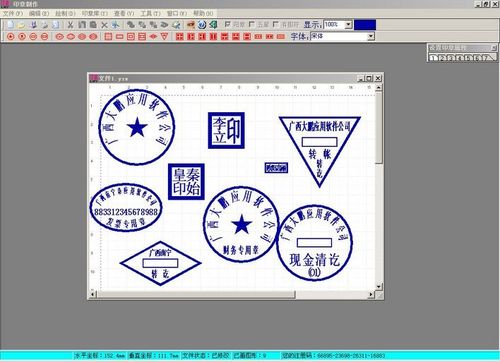The width and height of the screenshot is (500, 362).
Task: Expand the 显示 100% zoom dropdown
Action: click(x=348, y=25)
